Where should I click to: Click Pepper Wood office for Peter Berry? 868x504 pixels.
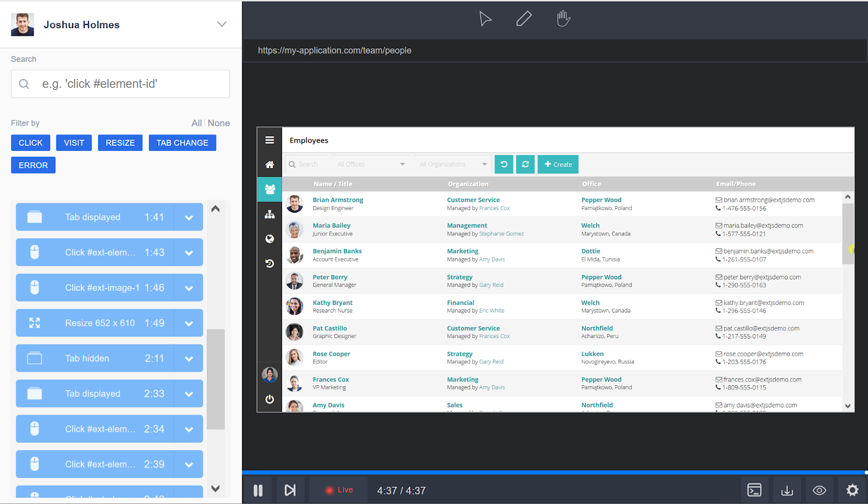[x=601, y=277]
